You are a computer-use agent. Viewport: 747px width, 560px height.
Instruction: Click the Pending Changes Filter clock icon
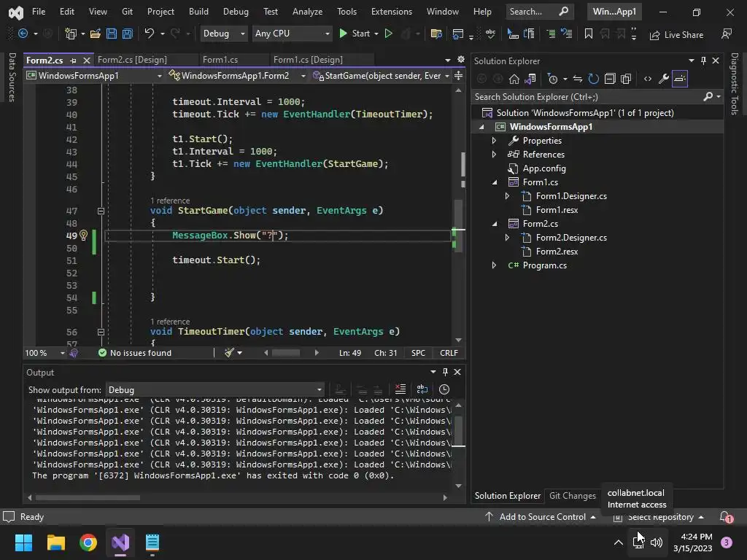click(553, 79)
